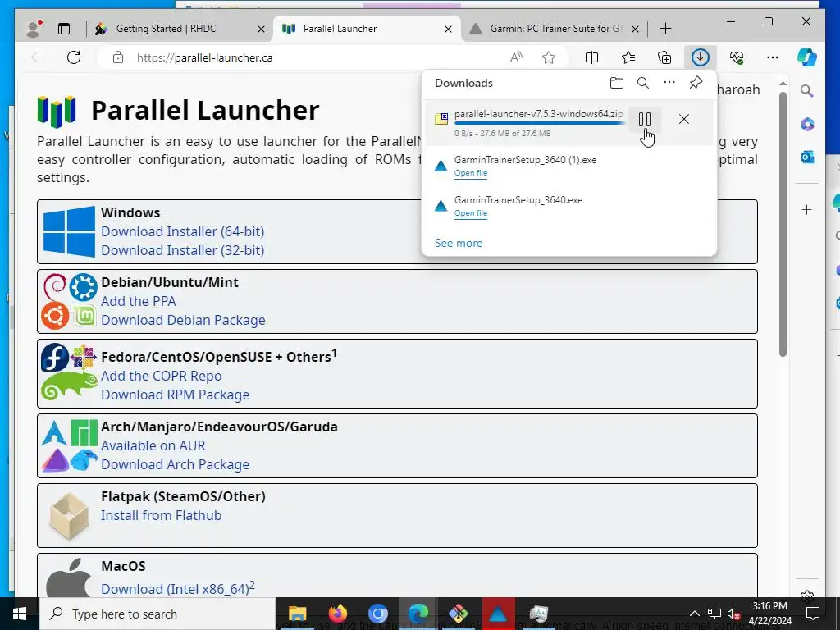Click Add the COPR Repo link
The height and width of the screenshot is (630, 840).
click(x=162, y=376)
